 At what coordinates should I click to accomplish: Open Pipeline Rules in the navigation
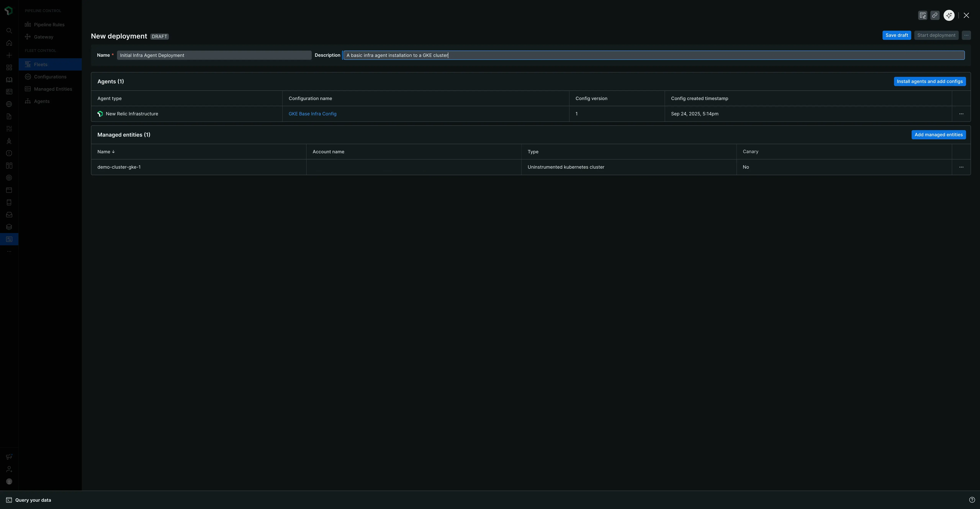[x=49, y=24]
